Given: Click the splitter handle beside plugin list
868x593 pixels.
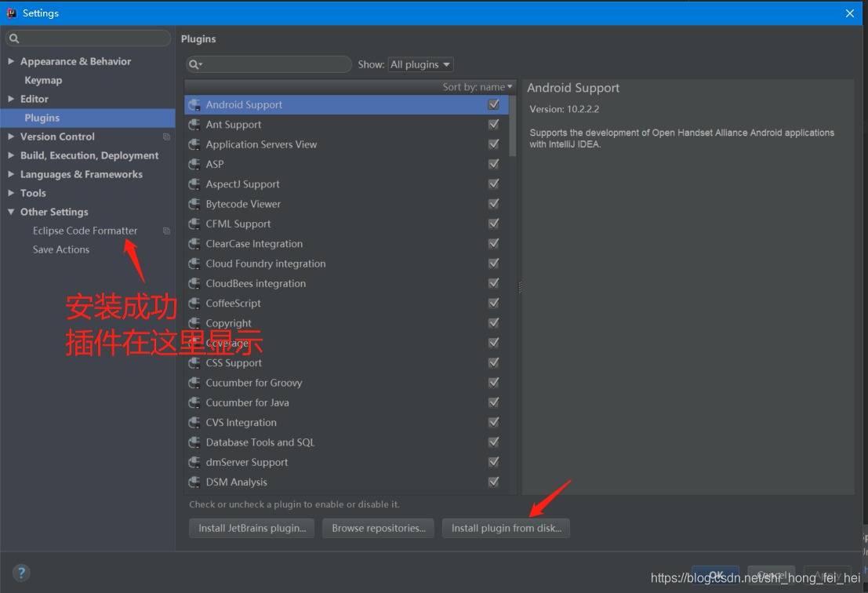Looking at the screenshot, I should 520,287.
